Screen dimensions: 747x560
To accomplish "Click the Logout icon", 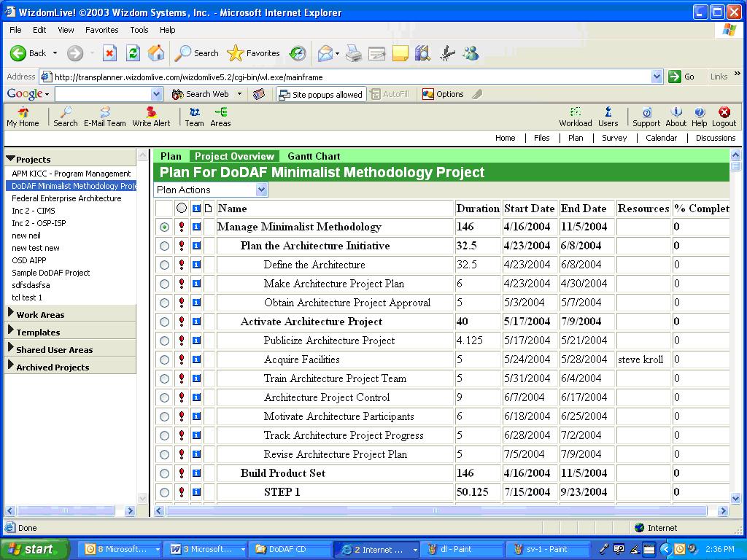I will tap(724, 117).
